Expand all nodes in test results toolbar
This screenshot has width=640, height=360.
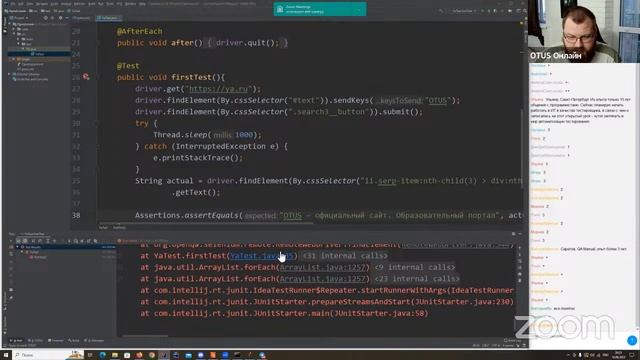click(x=48, y=241)
